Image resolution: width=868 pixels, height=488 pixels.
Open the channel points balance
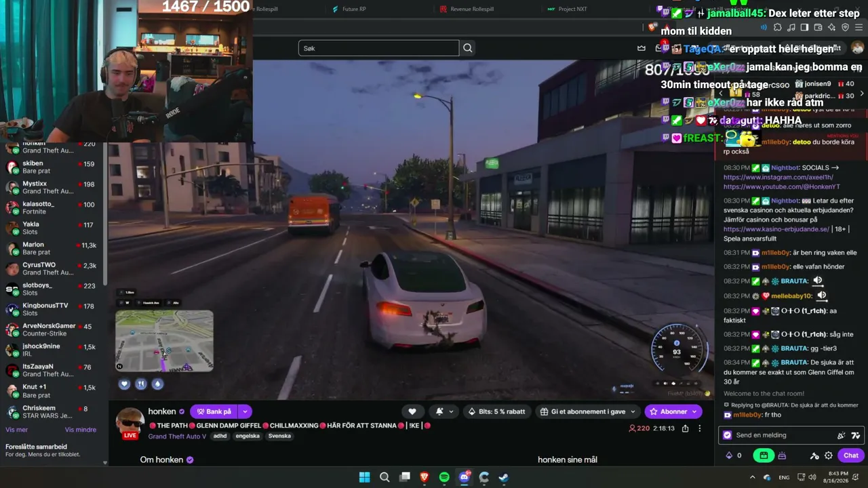[x=734, y=455]
